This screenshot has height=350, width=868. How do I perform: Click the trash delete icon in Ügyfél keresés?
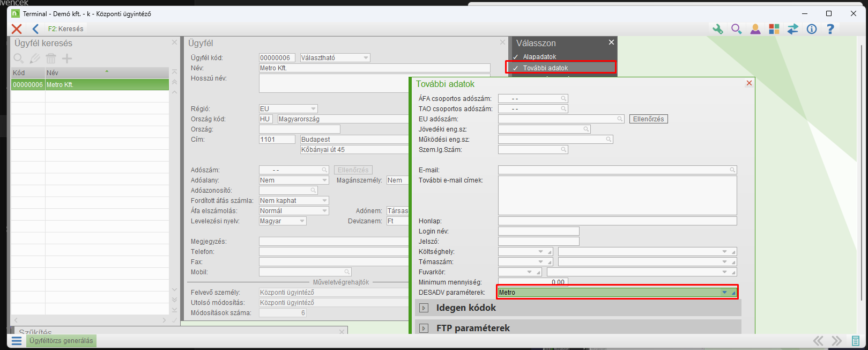click(x=51, y=59)
